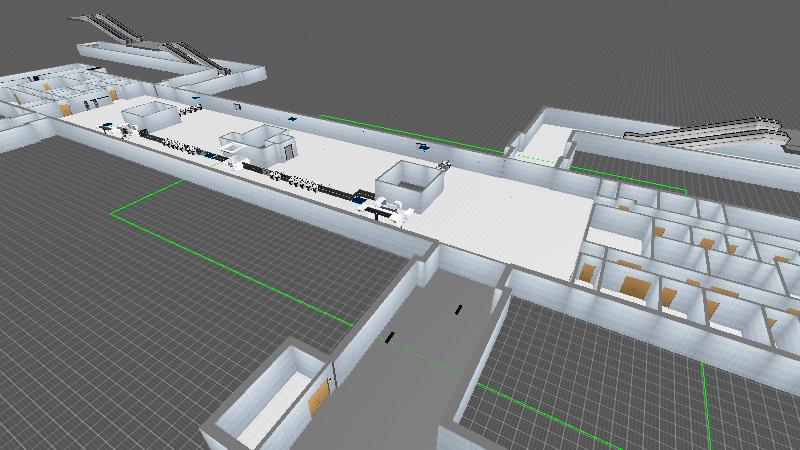800x450 pixels.
Task: Select the queue of figures along conveyor middle
Action: pyautogui.click(x=298, y=180)
